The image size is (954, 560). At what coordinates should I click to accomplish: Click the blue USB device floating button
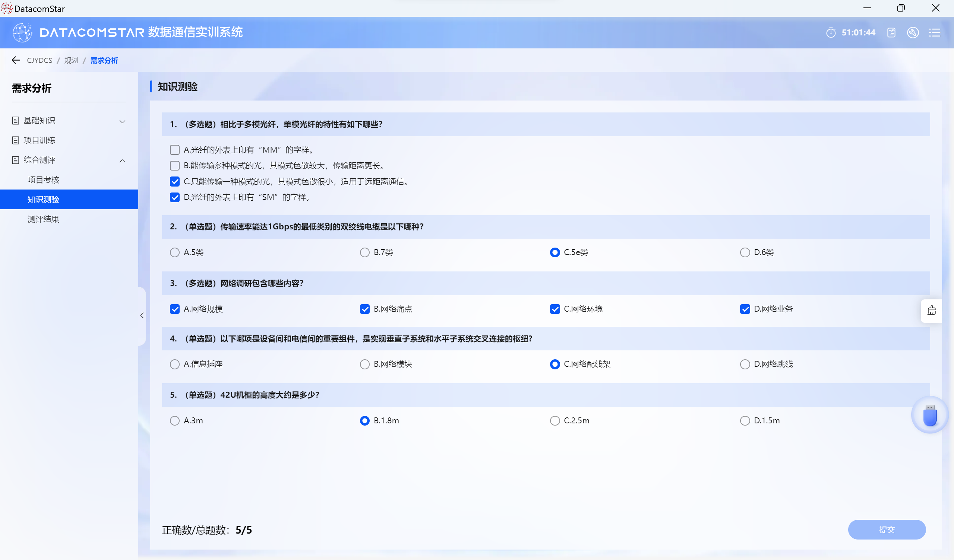pos(930,415)
